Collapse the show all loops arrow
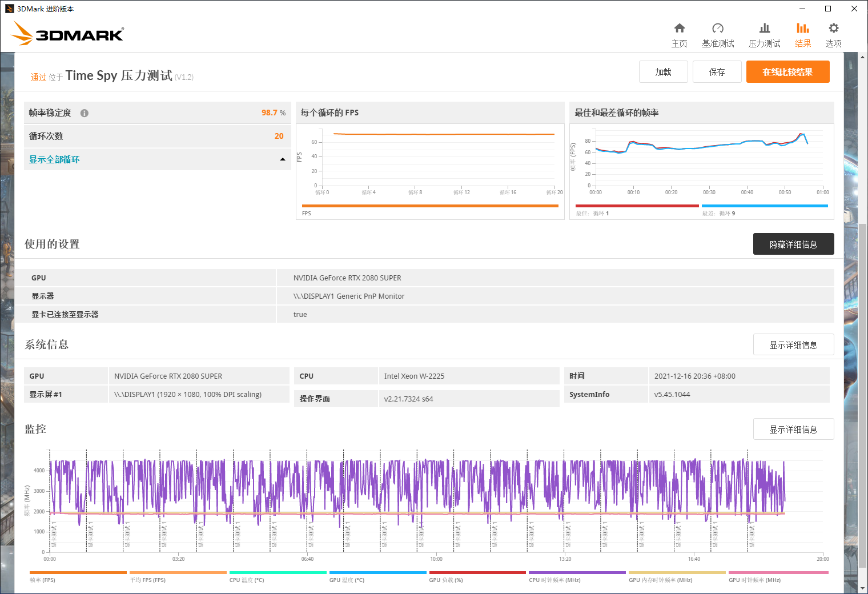This screenshot has width=868, height=594. pyautogui.click(x=283, y=159)
